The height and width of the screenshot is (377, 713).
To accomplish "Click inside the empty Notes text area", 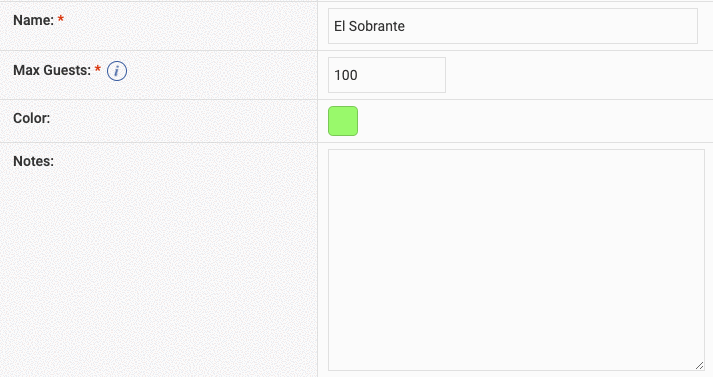I will 516,260.
